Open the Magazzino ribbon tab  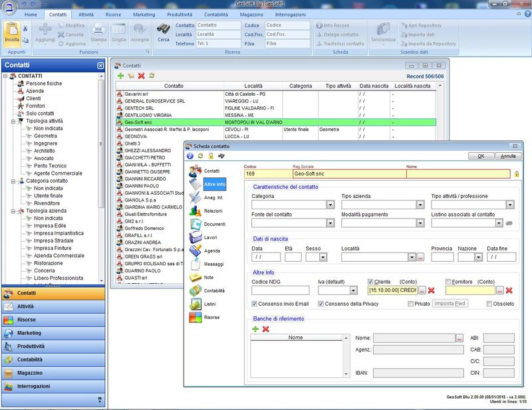[x=253, y=14]
